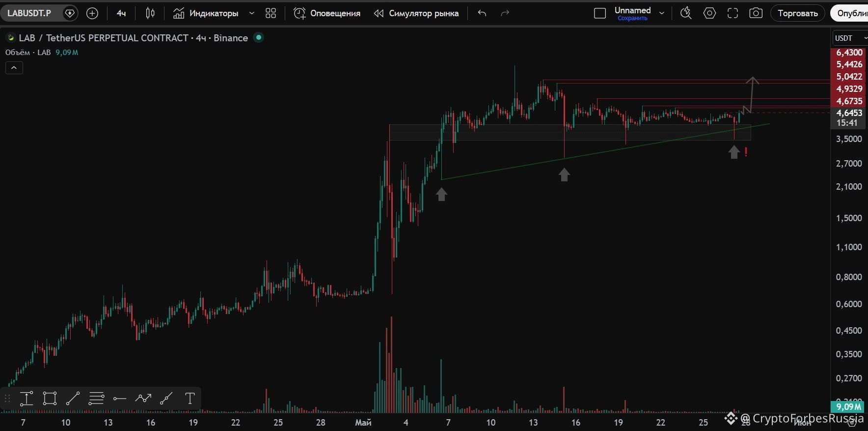868x431 pixels.
Task: Expand the Unnamed layout dropdown arrow
Action: 662,13
